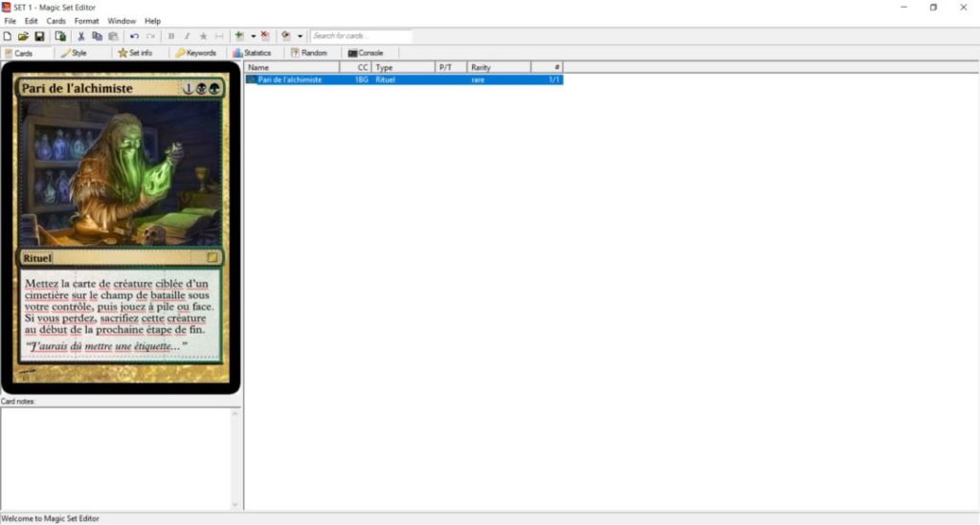Toggle italic text formatting

[187, 36]
